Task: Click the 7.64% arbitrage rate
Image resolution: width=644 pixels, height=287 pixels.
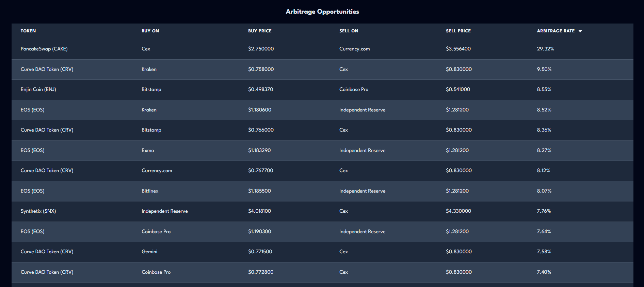Action: 544,231
